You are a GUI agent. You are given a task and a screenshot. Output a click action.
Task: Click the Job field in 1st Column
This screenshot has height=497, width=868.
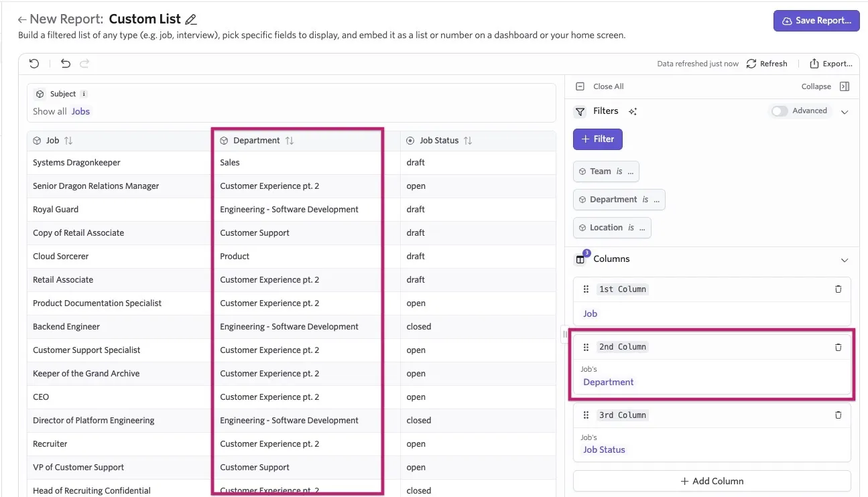[590, 313]
